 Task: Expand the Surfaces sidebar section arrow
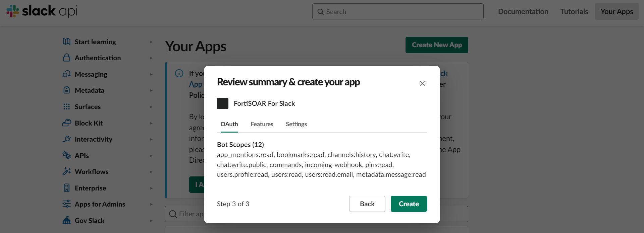(x=151, y=107)
